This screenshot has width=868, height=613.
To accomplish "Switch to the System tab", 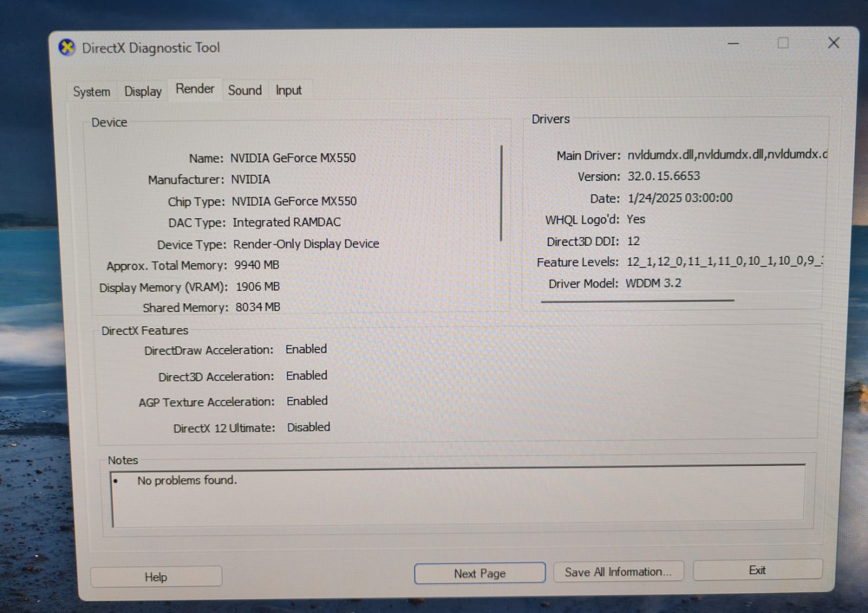I will [92, 92].
